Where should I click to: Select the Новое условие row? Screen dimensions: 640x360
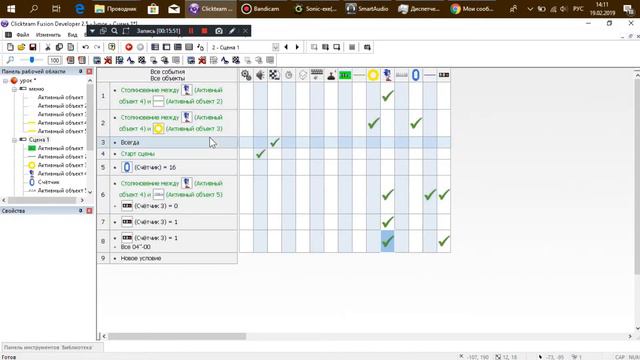coord(167,258)
